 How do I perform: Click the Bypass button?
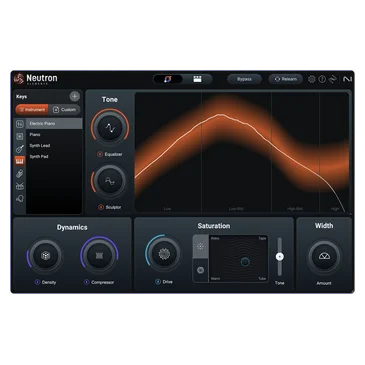click(x=244, y=79)
